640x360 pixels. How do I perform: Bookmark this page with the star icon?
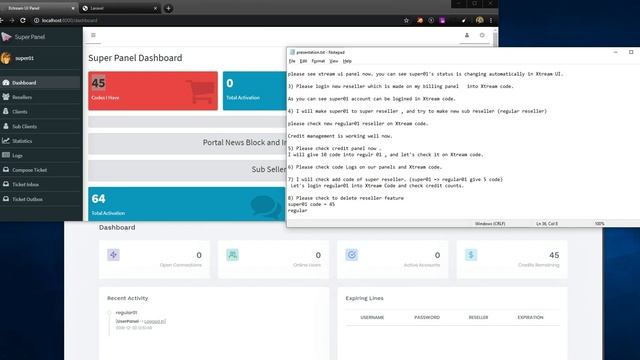point(406,20)
